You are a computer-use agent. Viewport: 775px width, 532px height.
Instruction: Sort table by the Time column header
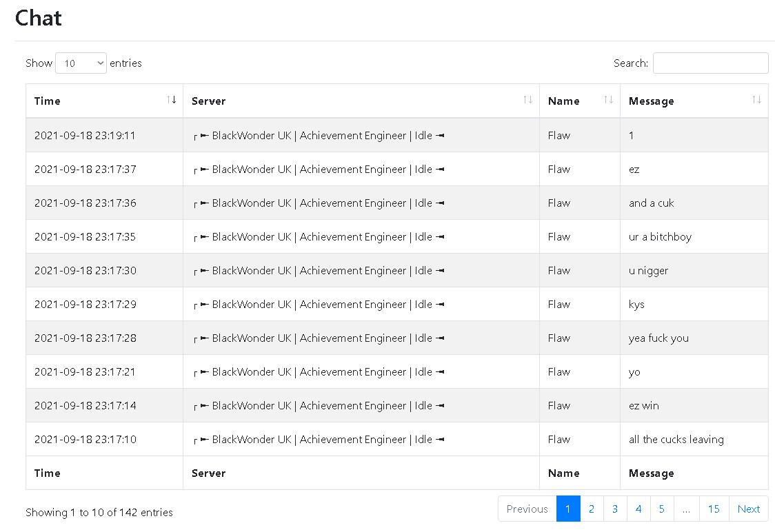coord(104,101)
